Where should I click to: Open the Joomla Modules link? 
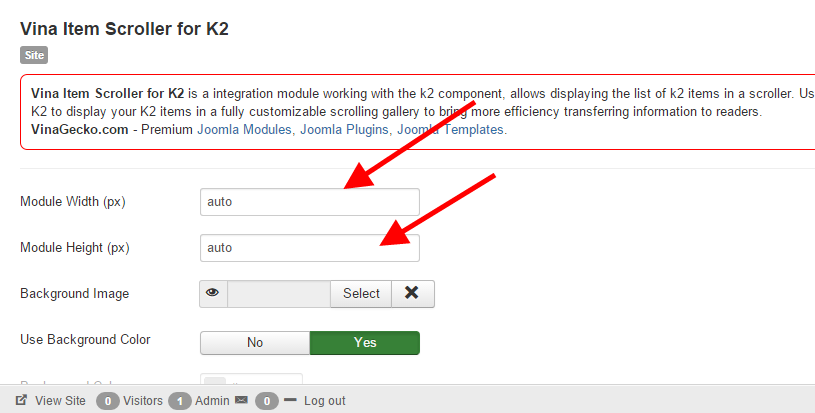245,130
